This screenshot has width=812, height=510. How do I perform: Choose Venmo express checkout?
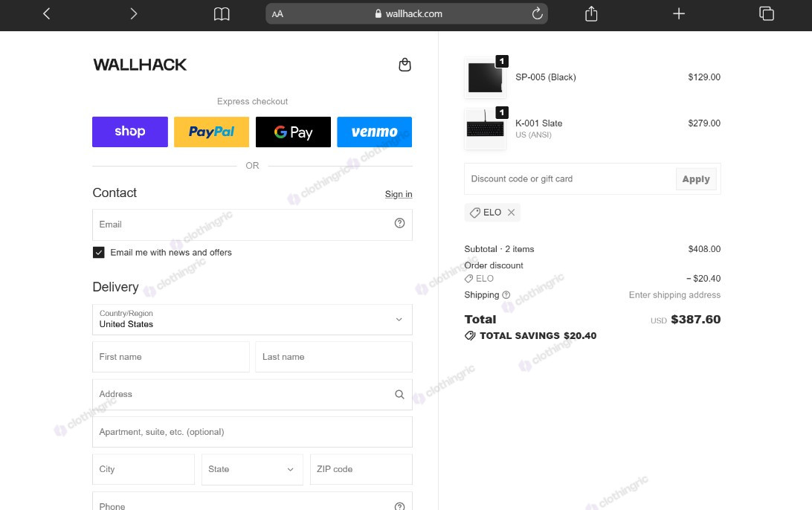[375, 132]
